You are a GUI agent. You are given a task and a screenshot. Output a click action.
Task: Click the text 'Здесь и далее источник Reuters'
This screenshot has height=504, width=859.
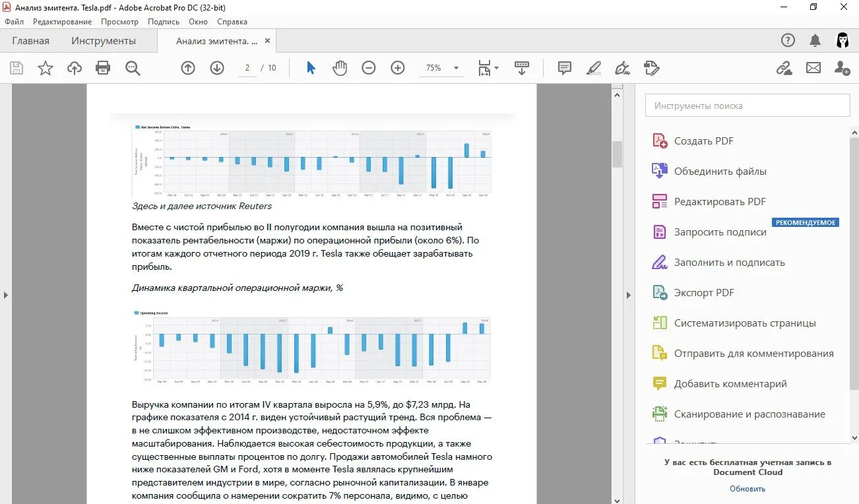point(202,206)
